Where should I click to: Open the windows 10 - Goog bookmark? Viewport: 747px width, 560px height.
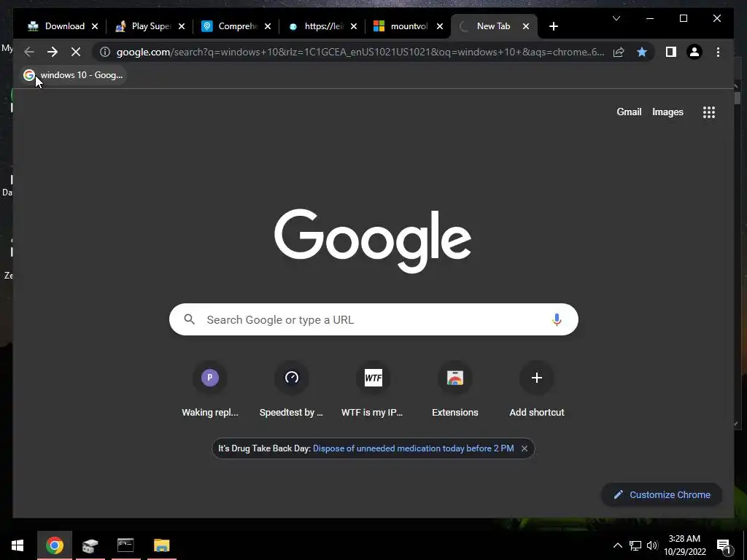[74, 75]
